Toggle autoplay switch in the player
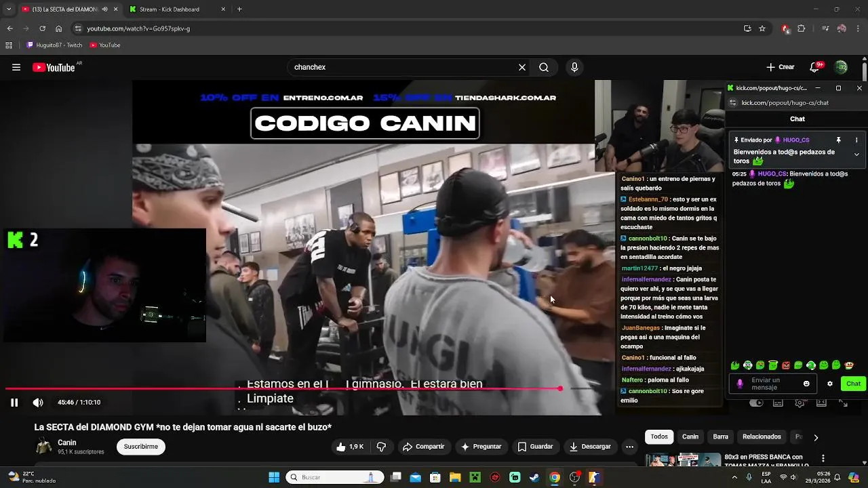868x488 pixels. coord(757,403)
